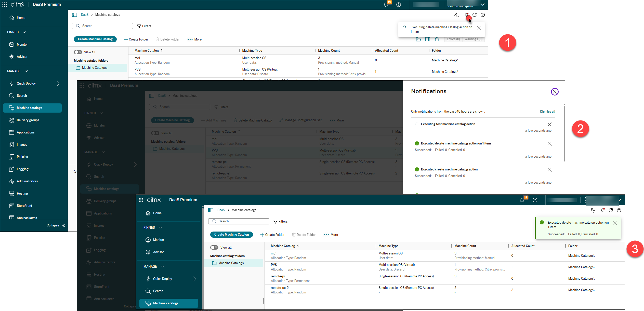The width and height of the screenshot is (644, 311).
Task: Click the refresh icon in window 3
Action: (x=611, y=210)
